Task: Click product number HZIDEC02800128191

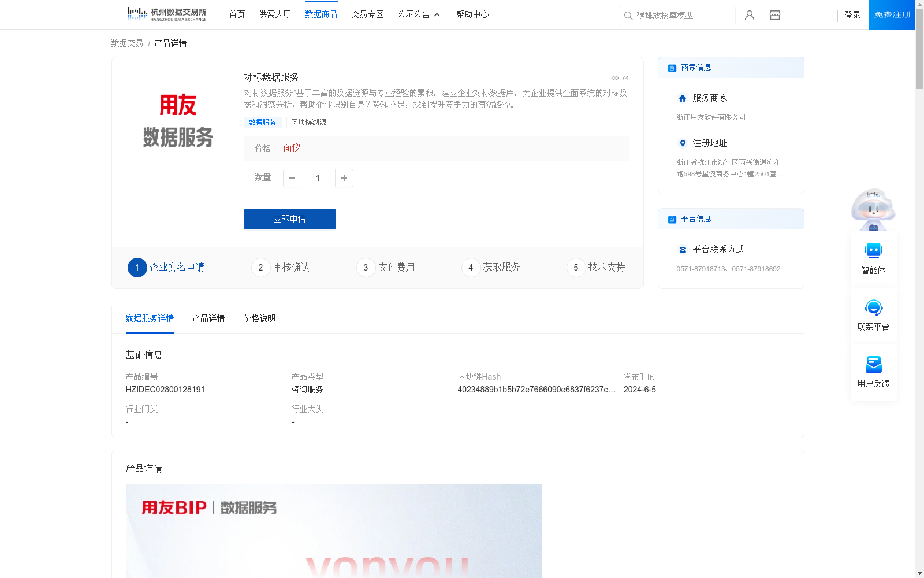Action: click(165, 390)
